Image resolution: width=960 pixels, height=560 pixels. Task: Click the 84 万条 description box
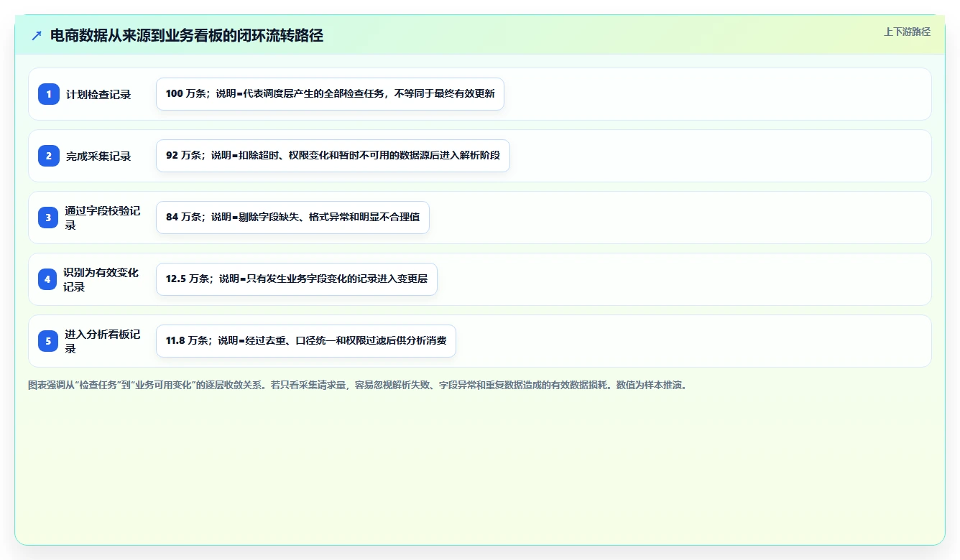292,218
